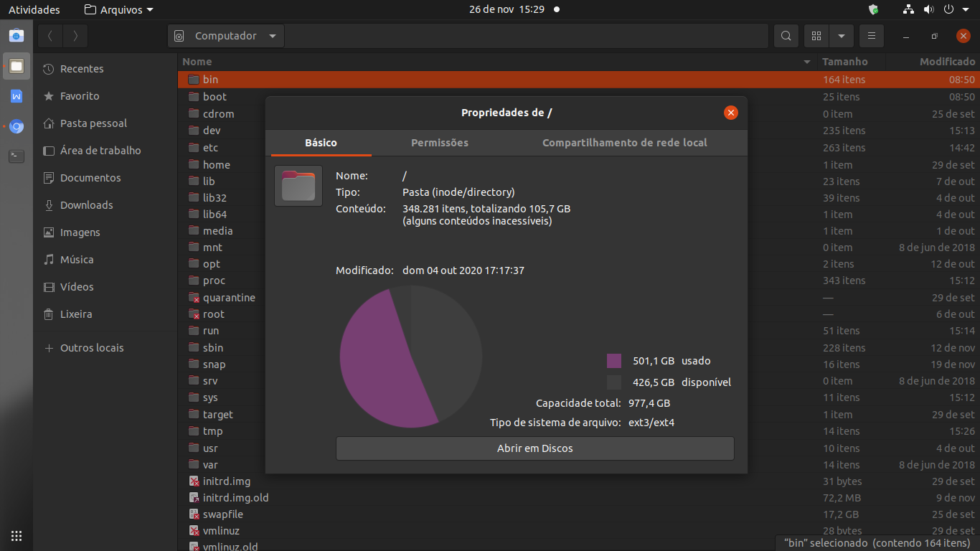The height and width of the screenshot is (551, 980).
Task: Click the folder icon thumbnail in properties
Action: pos(298,186)
